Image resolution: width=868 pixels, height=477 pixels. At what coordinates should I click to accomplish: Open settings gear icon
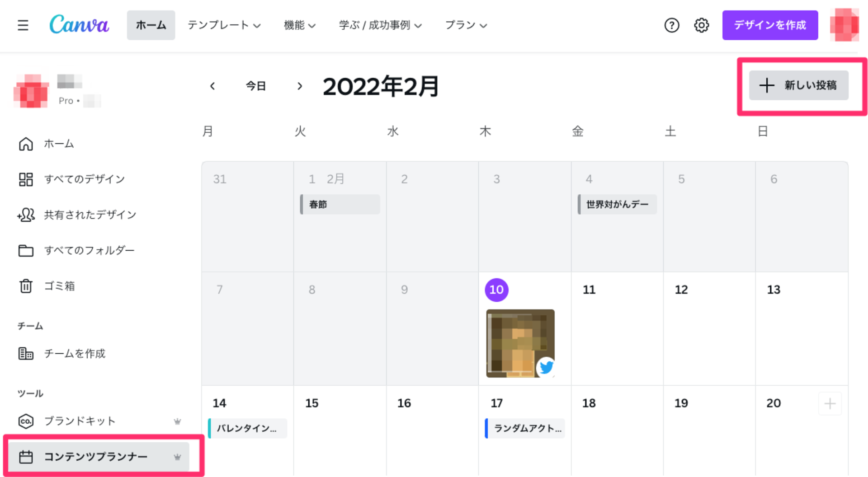coord(701,25)
